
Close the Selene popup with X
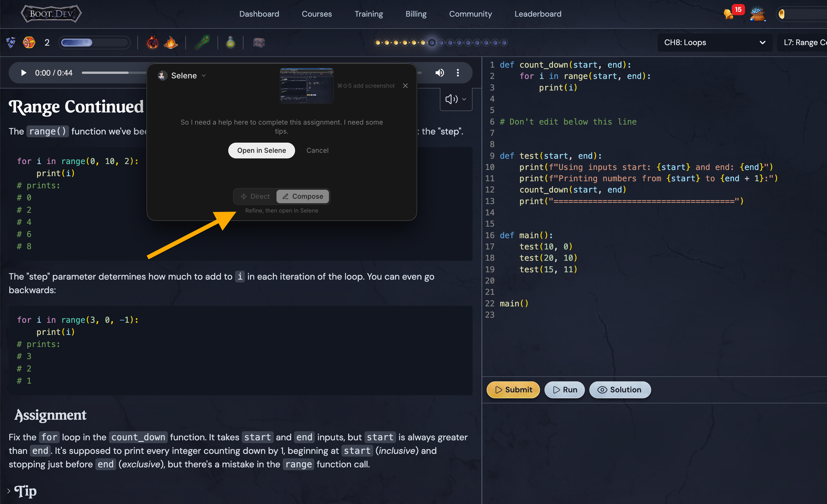pyautogui.click(x=405, y=86)
